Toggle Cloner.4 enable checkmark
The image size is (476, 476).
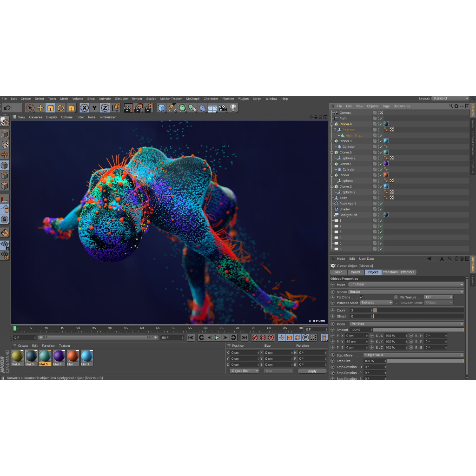(381, 124)
